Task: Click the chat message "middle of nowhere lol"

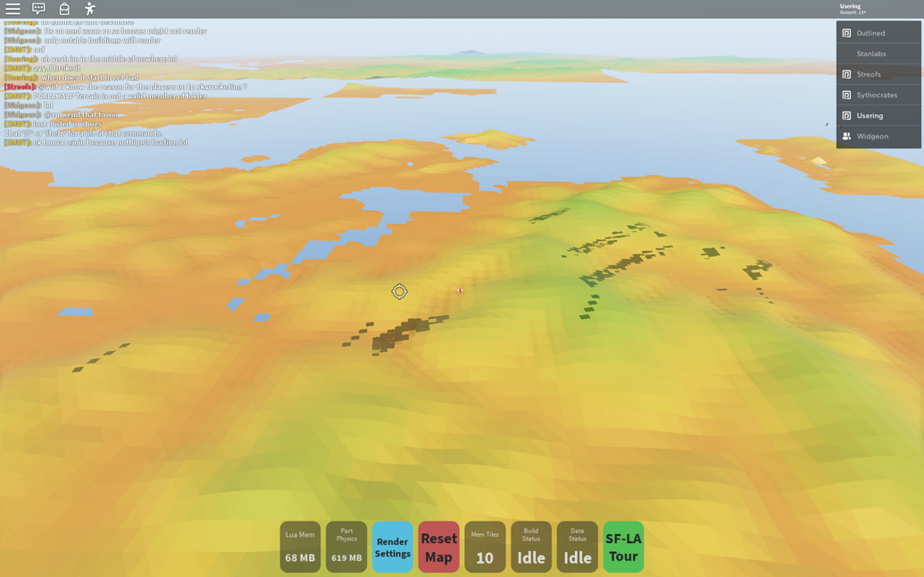Action: tap(91, 59)
